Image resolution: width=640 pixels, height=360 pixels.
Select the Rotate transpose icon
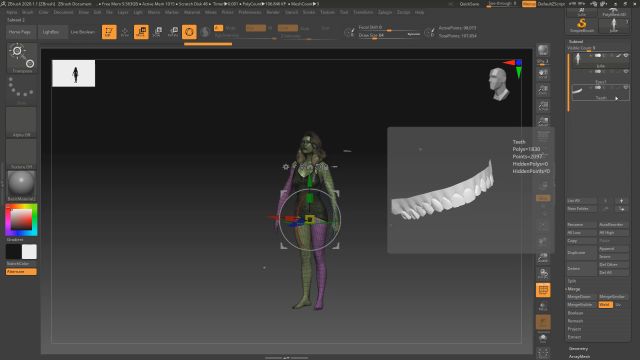click(x=173, y=32)
